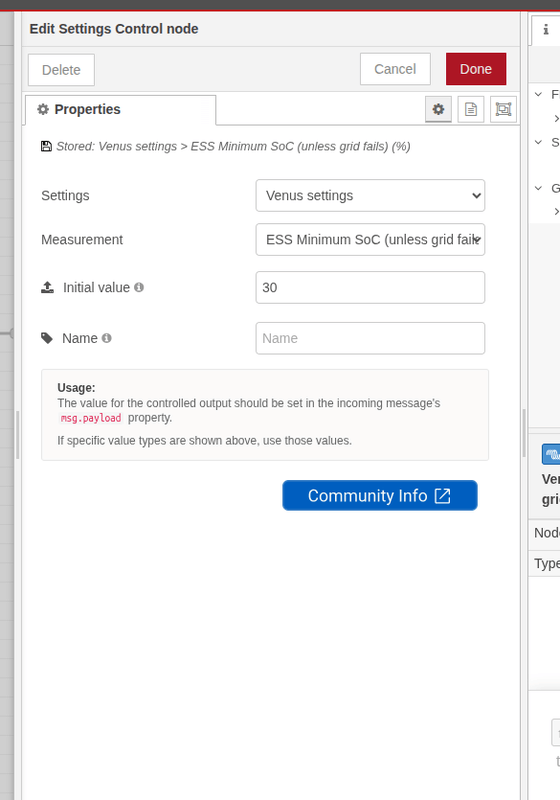Open the Measurement dropdown for ESS Minimum SoC
Screen dimensions: 560x800
(x=370, y=239)
